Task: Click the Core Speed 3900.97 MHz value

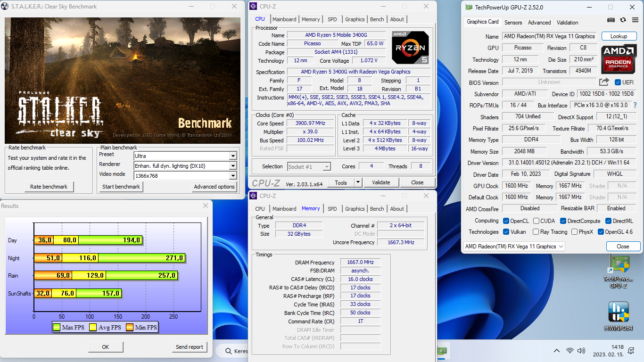Action: click(x=311, y=123)
